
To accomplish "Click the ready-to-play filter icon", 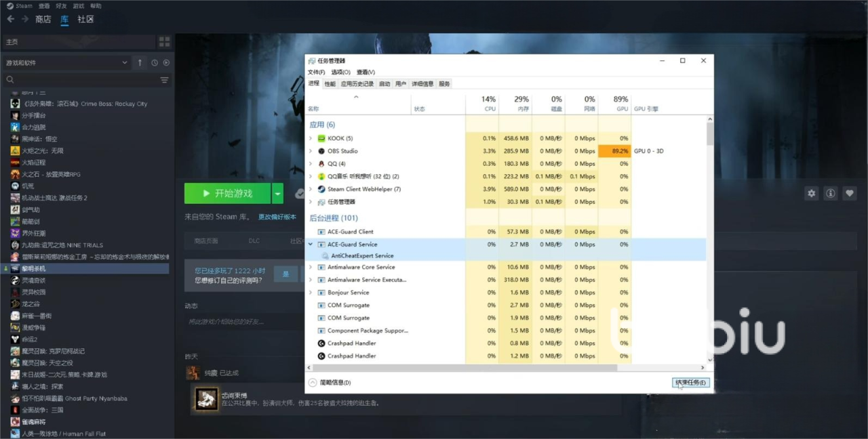I will (x=166, y=63).
